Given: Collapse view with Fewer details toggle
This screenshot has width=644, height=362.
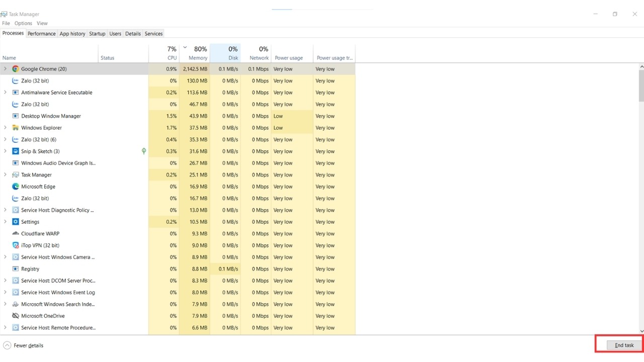Looking at the screenshot, I should tap(23, 345).
